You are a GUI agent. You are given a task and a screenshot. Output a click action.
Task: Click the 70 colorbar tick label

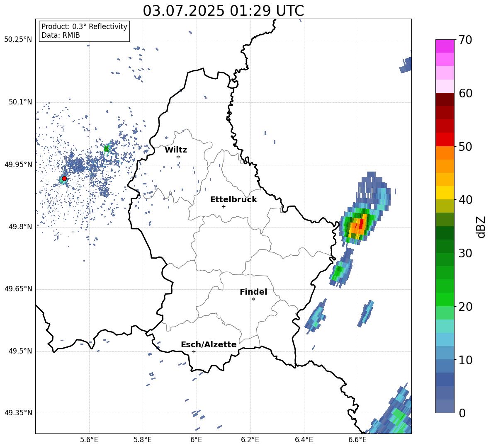tap(465, 40)
